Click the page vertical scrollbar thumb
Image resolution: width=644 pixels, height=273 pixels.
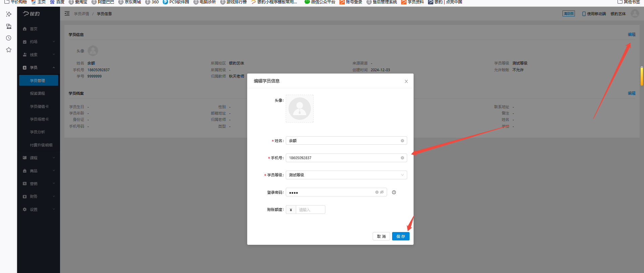pos(642,76)
